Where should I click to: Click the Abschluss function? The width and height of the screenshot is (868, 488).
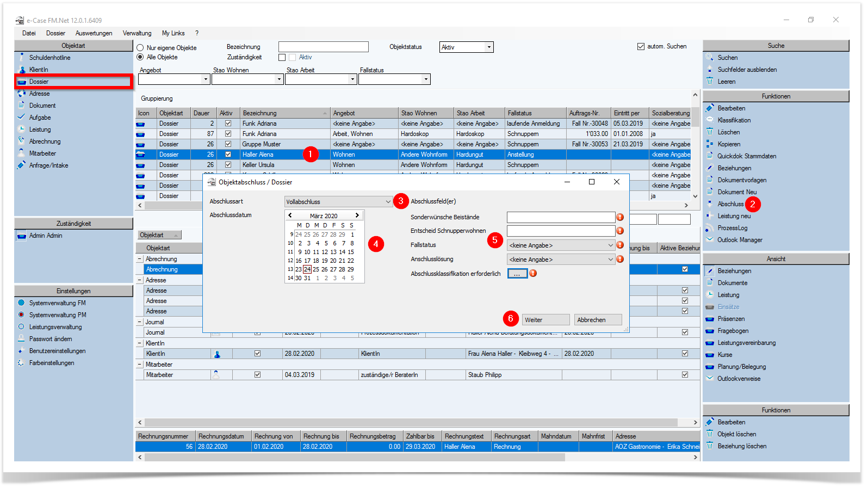(x=730, y=204)
